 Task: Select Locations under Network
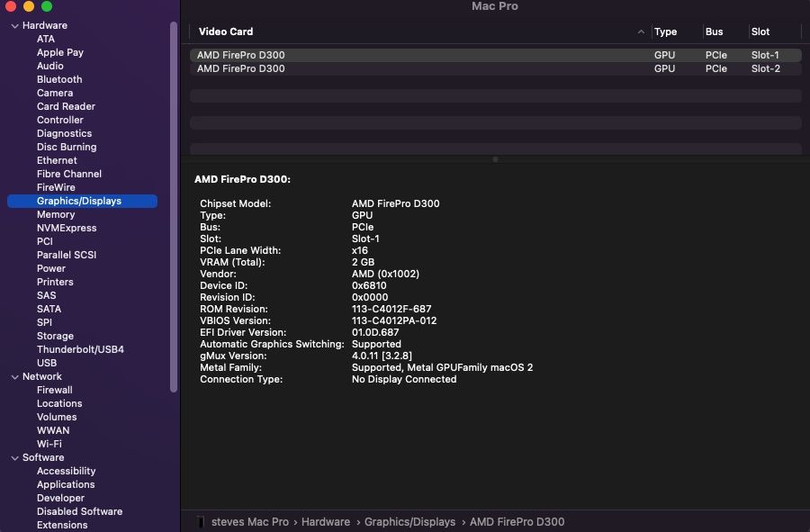click(x=59, y=403)
